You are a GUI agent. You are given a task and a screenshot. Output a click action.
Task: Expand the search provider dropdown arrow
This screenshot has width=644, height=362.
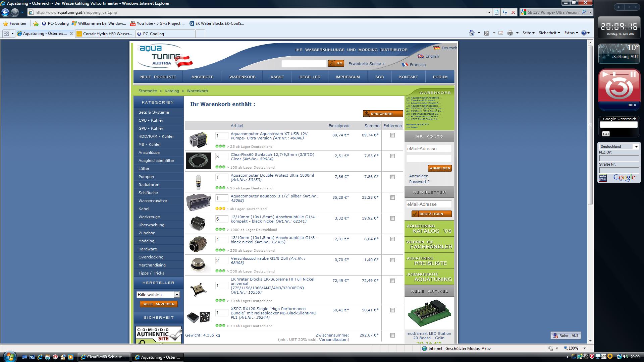(x=590, y=12)
